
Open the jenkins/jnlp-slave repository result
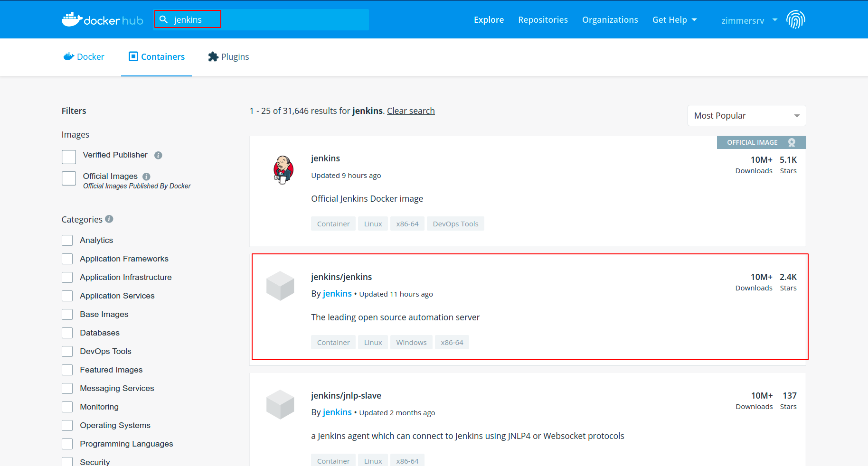[346, 396]
